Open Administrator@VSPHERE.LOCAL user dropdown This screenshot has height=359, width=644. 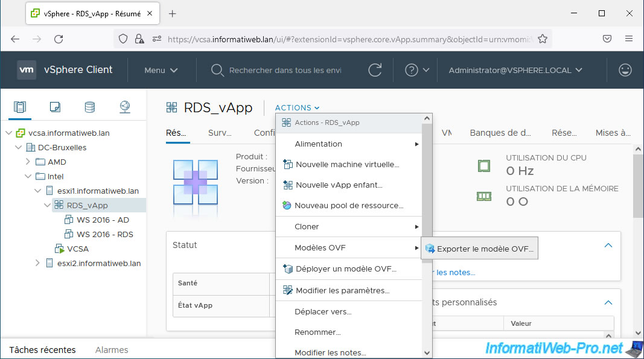click(x=515, y=70)
